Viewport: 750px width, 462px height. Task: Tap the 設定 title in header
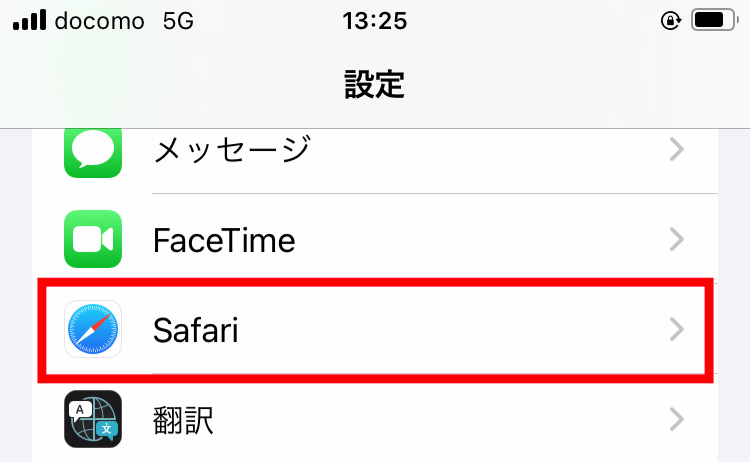tap(374, 84)
